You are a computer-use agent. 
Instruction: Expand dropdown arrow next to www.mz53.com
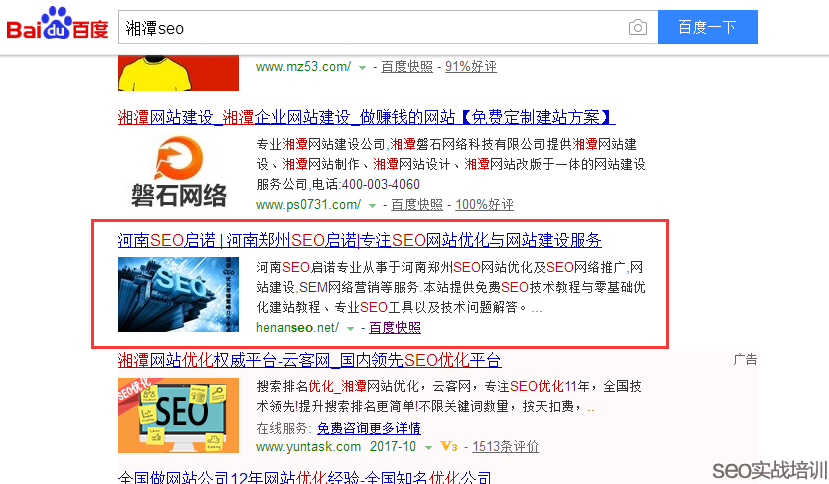pyautogui.click(x=362, y=68)
